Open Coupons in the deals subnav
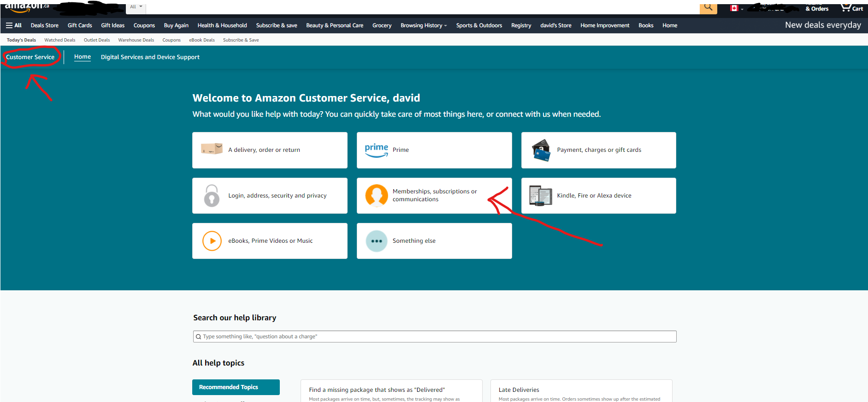This screenshot has height=402, width=868. (171, 40)
